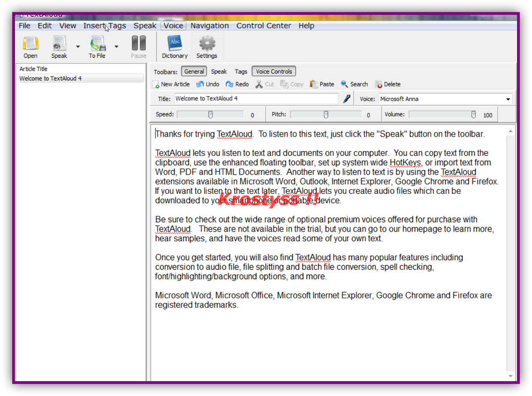The height and width of the screenshot is (396, 532).
Task: Click the Delete toolbar button
Action: coord(388,84)
